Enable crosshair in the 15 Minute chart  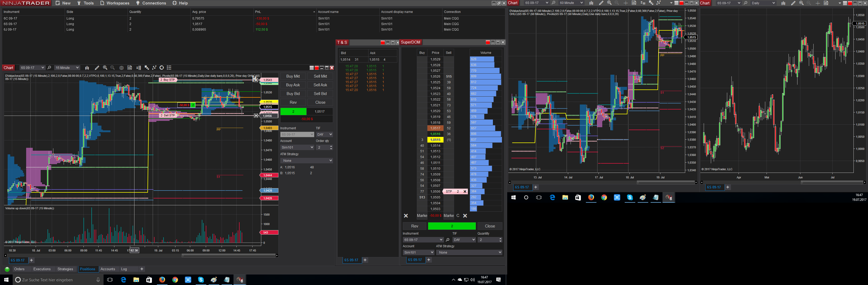point(121,68)
